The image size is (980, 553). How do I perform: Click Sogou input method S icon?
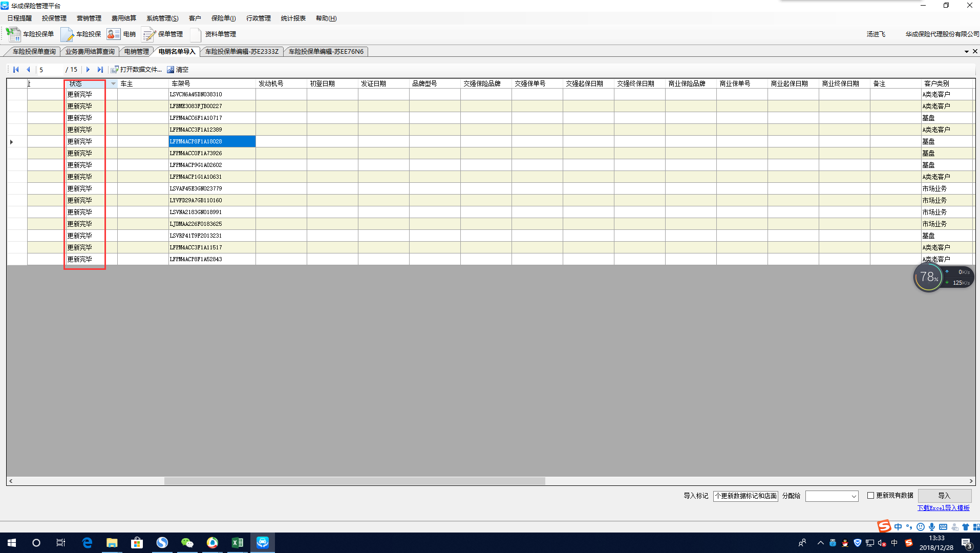[x=884, y=526]
